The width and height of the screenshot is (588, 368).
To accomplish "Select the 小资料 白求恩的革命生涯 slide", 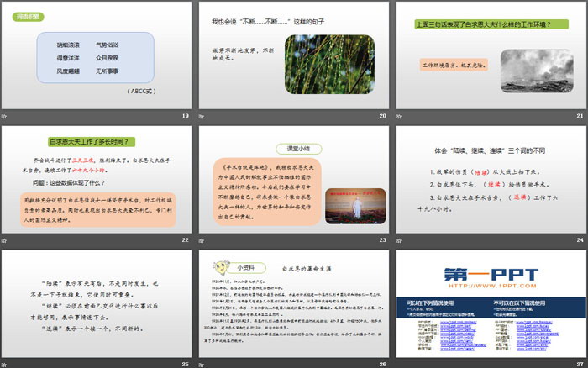I will [293, 302].
